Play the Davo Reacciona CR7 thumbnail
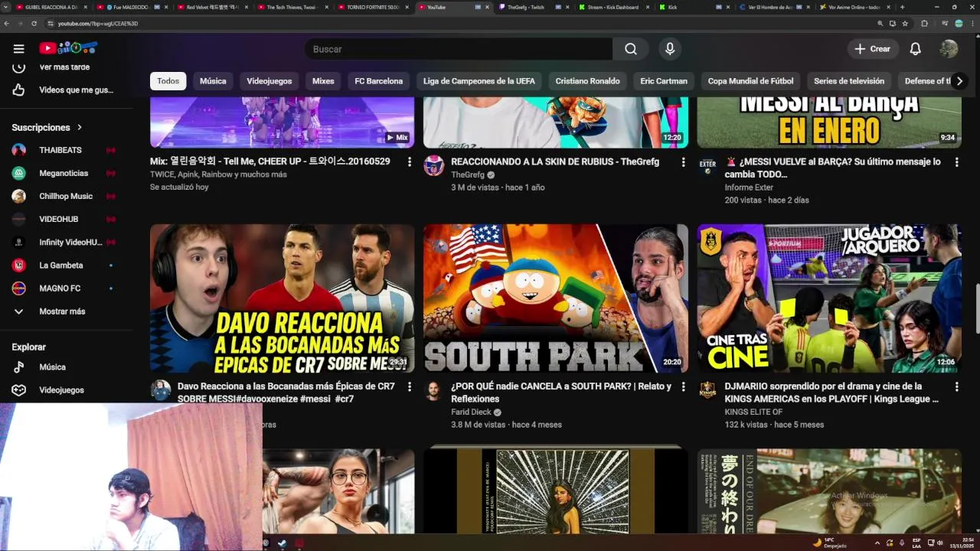Image resolution: width=980 pixels, height=551 pixels. pos(282,298)
